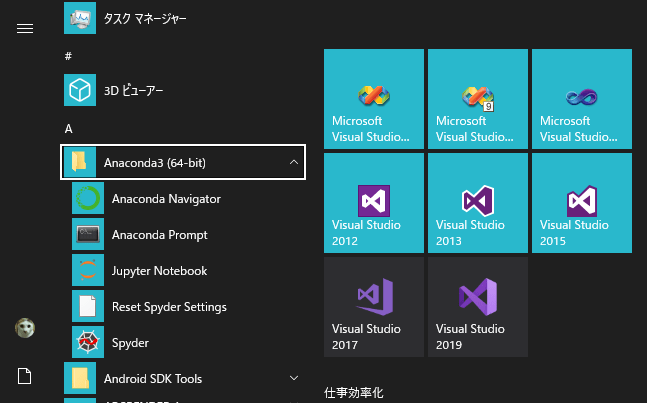Open the user account avatar
The image size is (647, 403).
coord(25,328)
